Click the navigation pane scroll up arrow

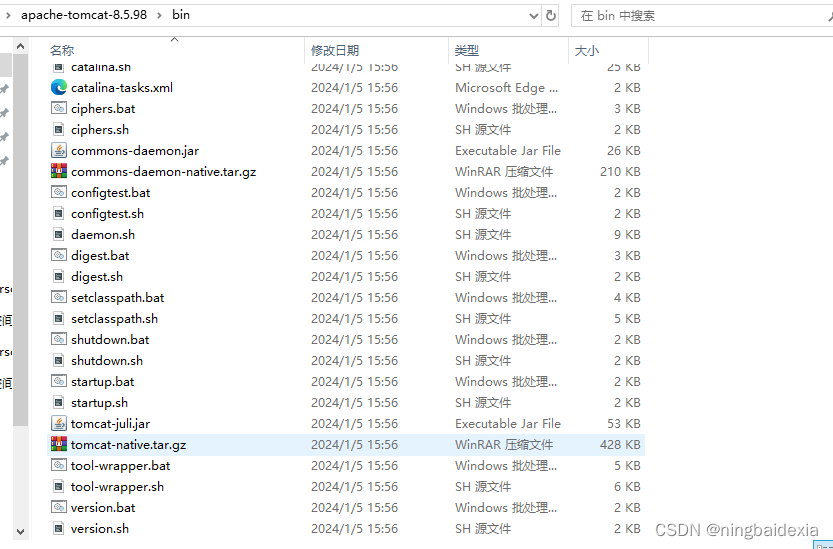(x=20, y=46)
